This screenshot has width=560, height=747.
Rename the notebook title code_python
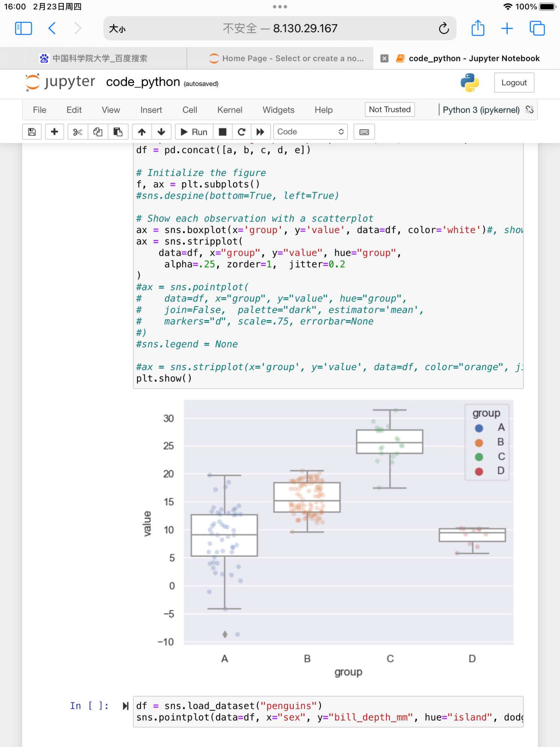[143, 82]
